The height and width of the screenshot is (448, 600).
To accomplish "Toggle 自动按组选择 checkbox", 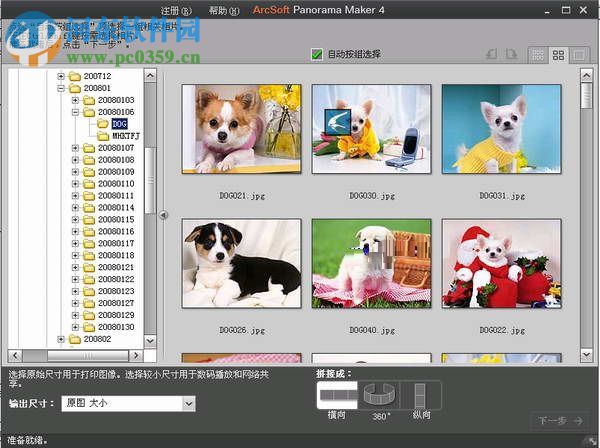I will (316, 54).
